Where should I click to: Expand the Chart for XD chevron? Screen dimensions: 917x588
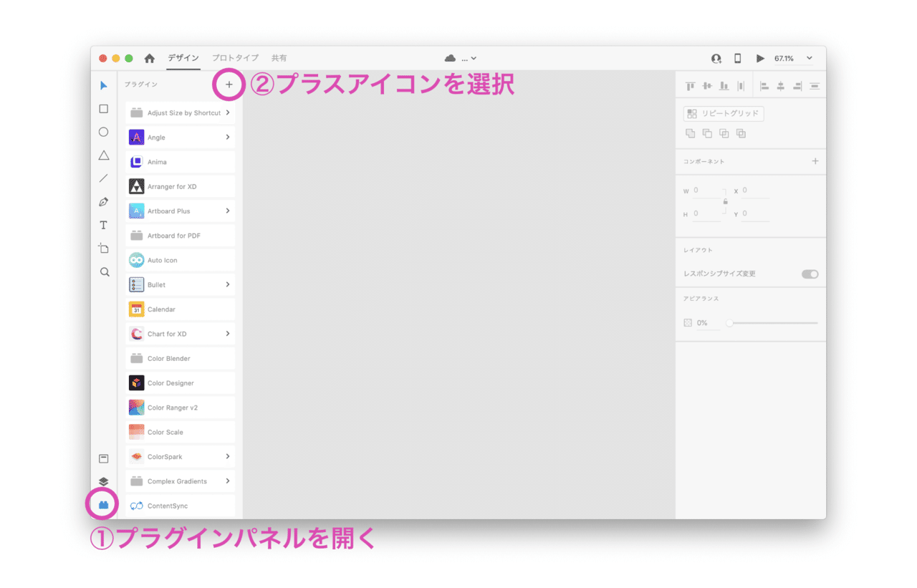[x=228, y=334]
